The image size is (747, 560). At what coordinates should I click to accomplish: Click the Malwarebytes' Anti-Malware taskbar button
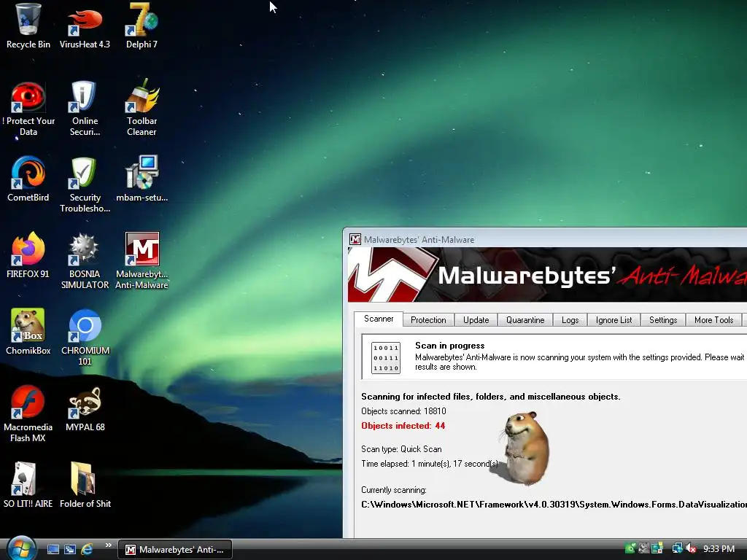click(175, 550)
